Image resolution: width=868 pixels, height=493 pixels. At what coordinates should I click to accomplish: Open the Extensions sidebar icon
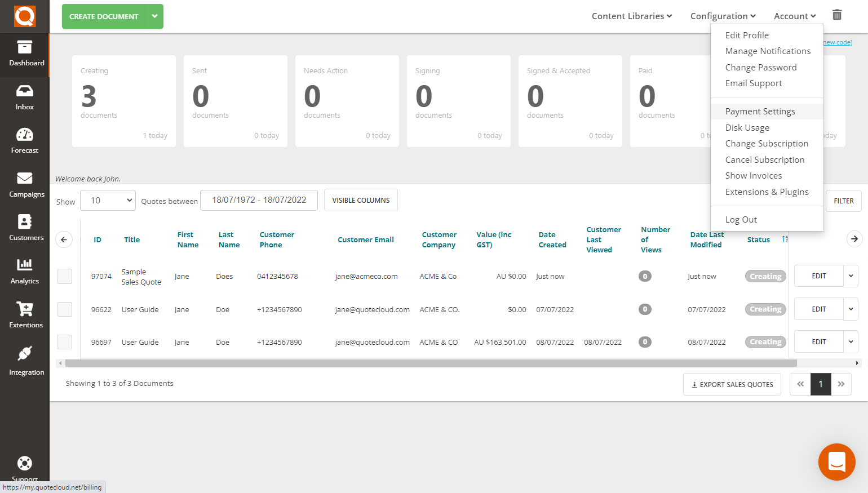tap(25, 316)
